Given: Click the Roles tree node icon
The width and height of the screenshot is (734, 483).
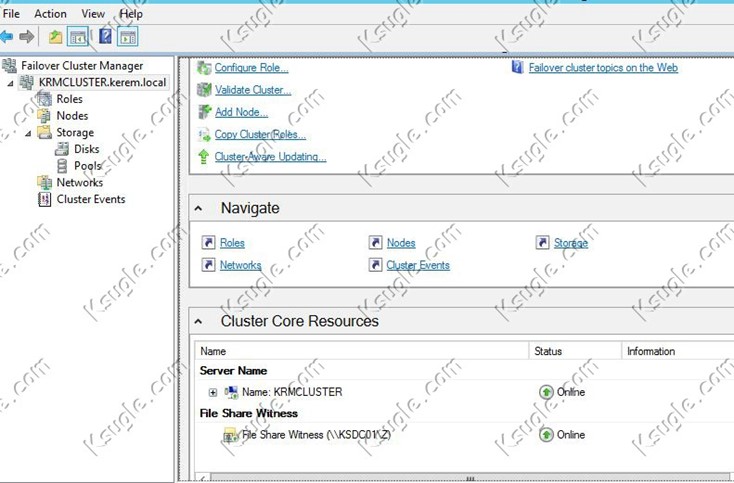Looking at the screenshot, I should tap(44, 99).
